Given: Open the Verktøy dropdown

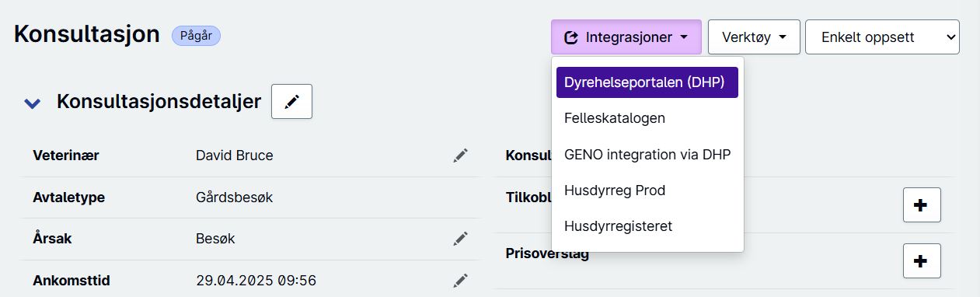Looking at the screenshot, I should (754, 37).
